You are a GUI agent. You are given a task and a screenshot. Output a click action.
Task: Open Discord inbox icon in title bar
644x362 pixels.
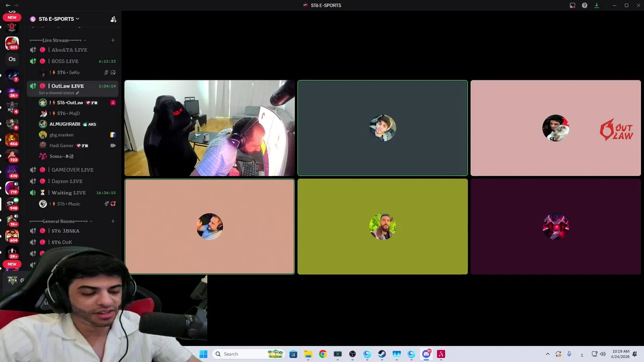click(573, 6)
